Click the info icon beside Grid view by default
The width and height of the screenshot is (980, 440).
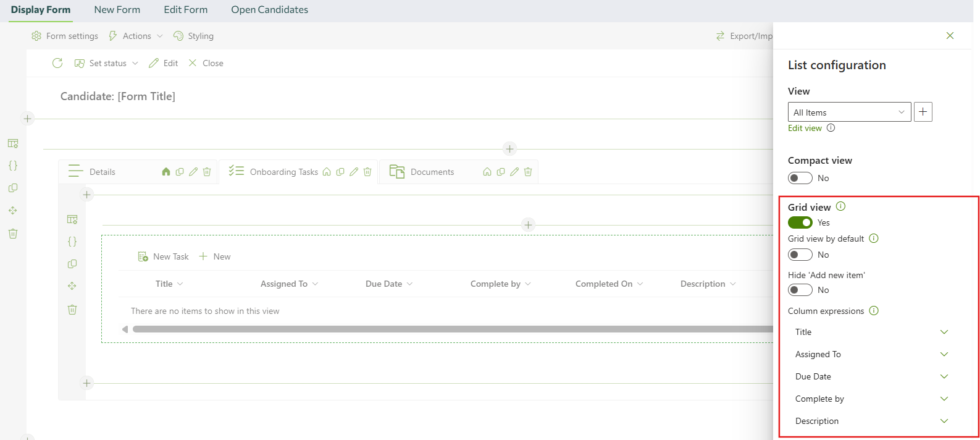pos(874,239)
